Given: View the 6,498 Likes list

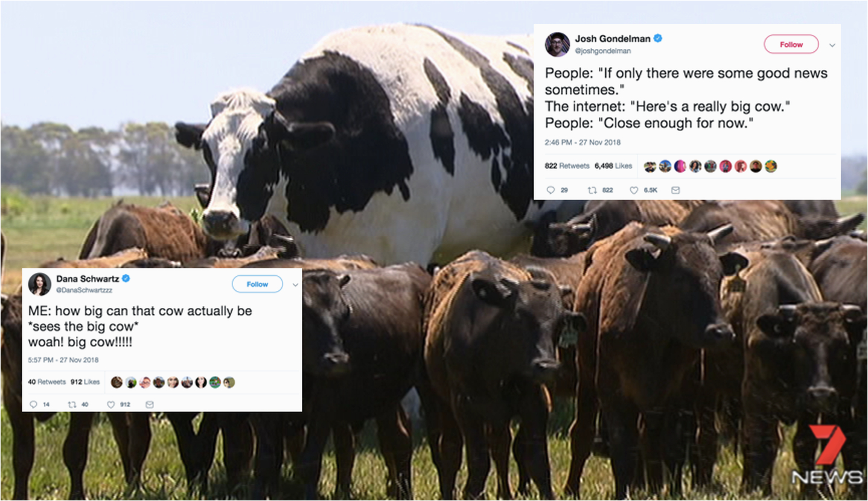Looking at the screenshot, I should pos(613,166).
